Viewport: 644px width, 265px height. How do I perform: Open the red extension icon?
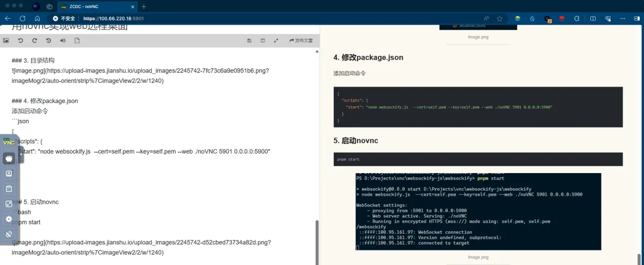pos(562,18)
